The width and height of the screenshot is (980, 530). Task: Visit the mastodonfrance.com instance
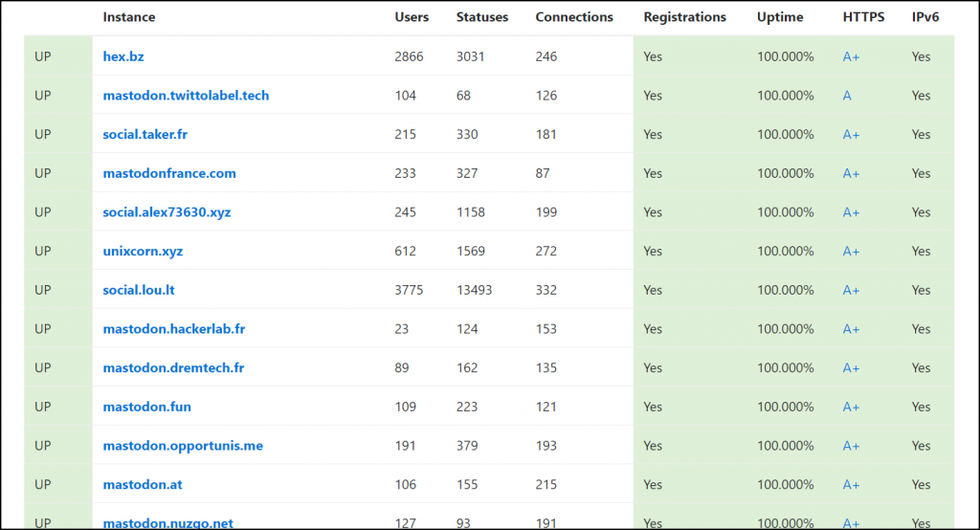coord(169,173)
